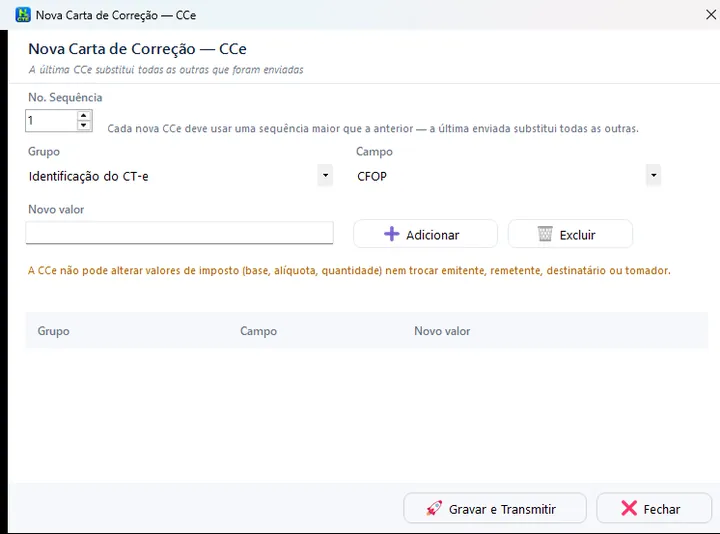
Task: Click the Novo valor column header
Action: (x=442, y=331)
